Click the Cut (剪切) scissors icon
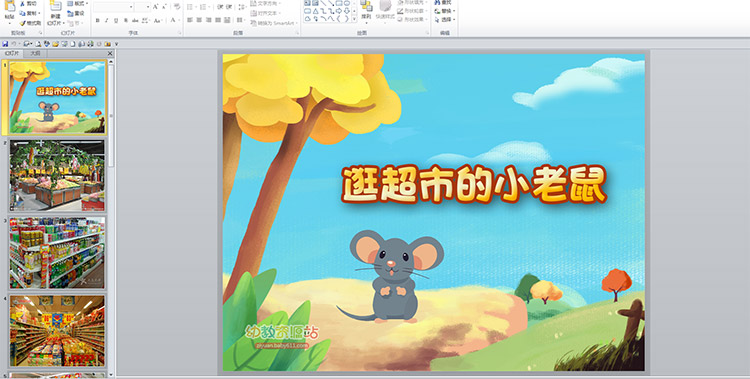Image resolution: width=750 pixels, height=379 pixels. (22, 3)
